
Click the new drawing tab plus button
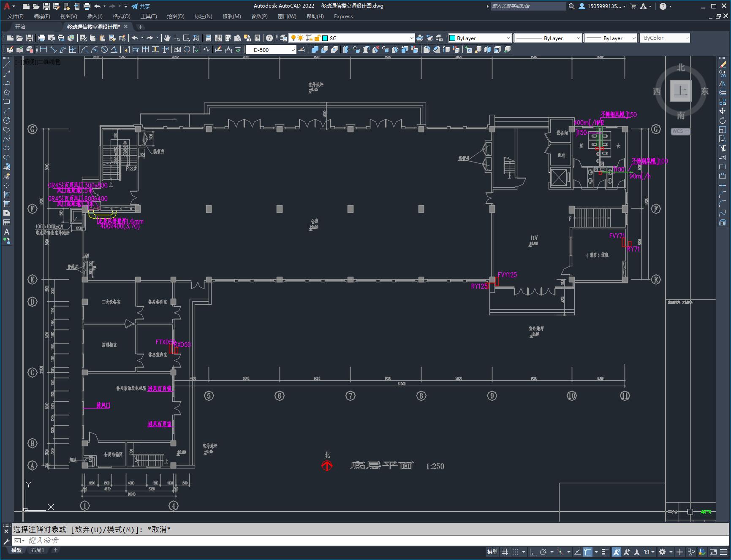pyautogui.click(x=140, y=27)
